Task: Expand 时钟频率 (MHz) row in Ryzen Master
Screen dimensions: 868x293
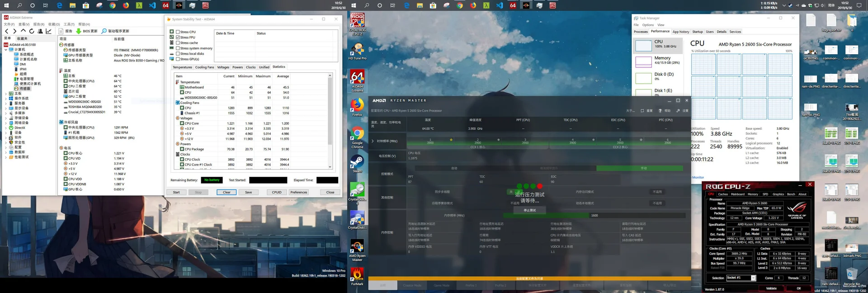Action: click(373, 141)
